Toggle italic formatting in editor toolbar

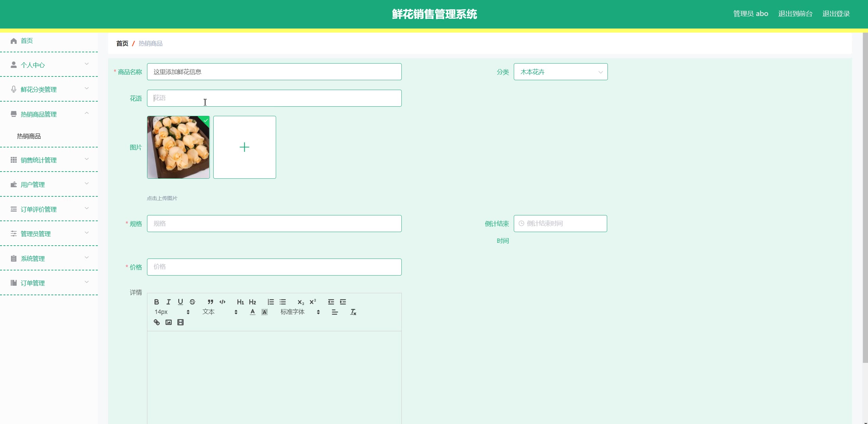(x=168, y=302)
